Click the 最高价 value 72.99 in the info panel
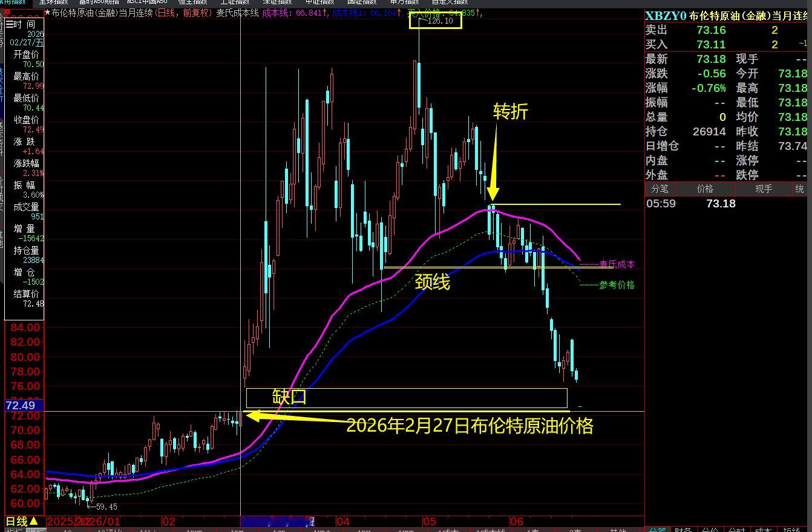 point(33,86)
